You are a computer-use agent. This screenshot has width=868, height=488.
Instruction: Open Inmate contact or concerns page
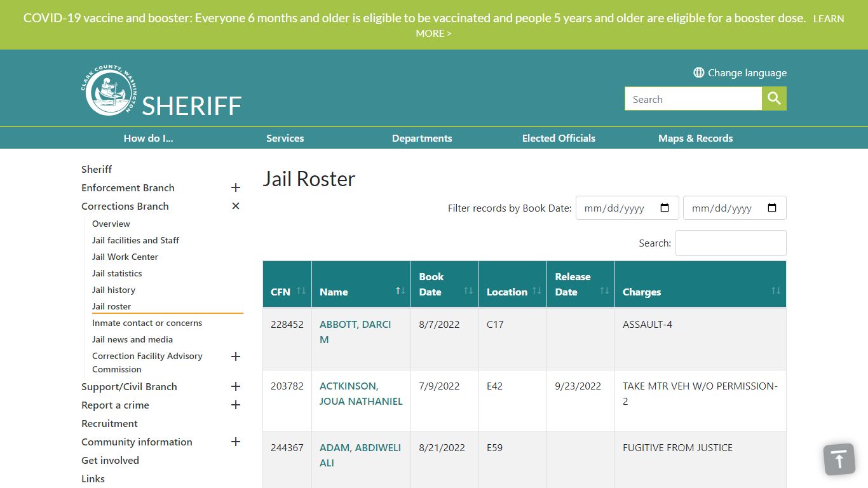click(147, 323)
